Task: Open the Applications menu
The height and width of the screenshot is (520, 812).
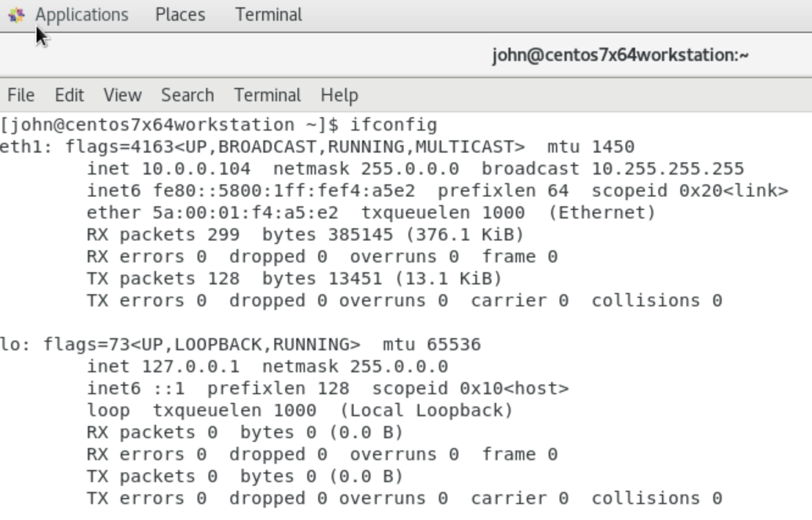Action: coord(82,14)
